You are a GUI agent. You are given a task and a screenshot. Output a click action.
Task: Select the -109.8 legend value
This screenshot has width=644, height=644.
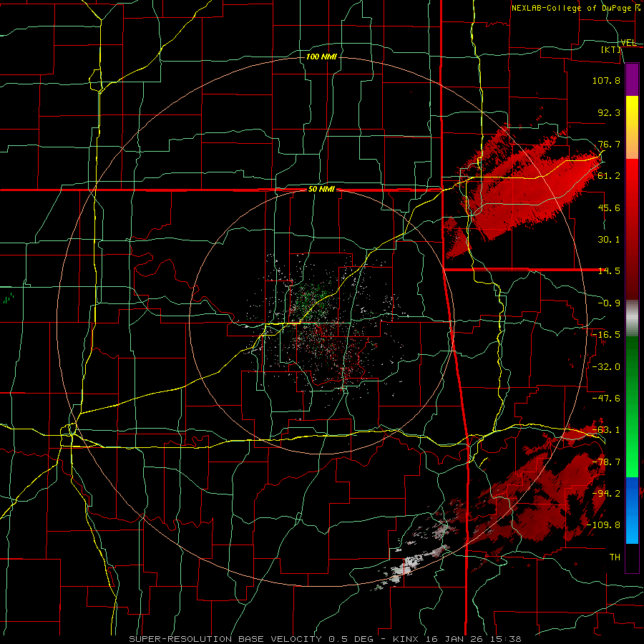pos(603,525)
